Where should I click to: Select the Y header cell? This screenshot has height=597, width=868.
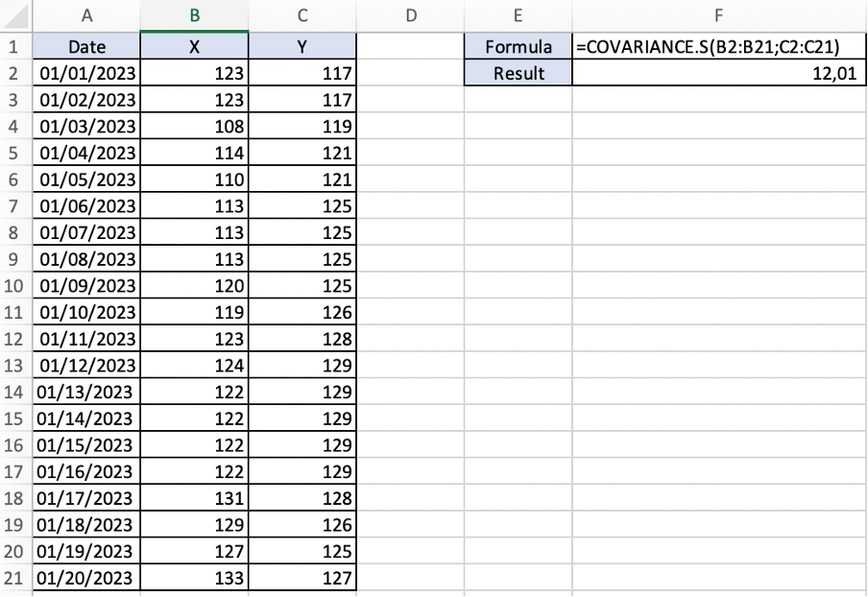[x=302, y=46]
